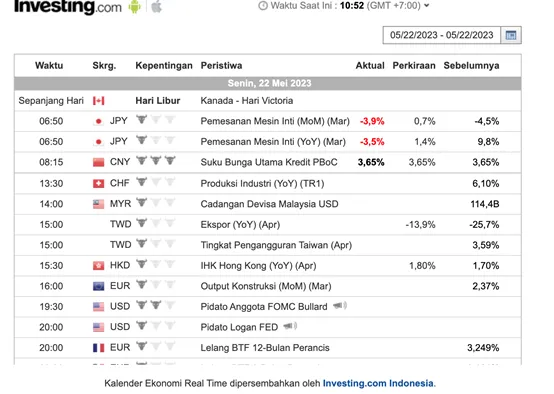Open event Produksi Industri (YoY) (TR1)
The width and height of the screenshot is (554, 394).
[x=262, y=183]
